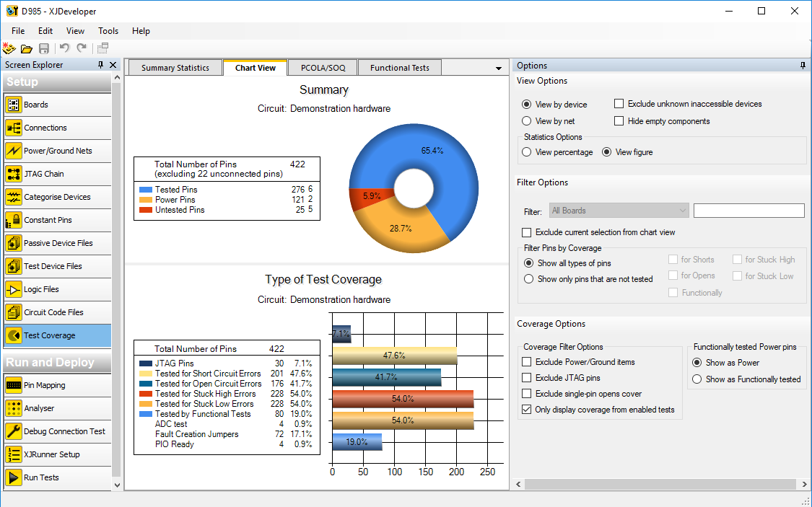This screenshot has width=812, height=507.
Task: Uncheck Only display coverage from enabled tests
Action: tap(527, 410)
